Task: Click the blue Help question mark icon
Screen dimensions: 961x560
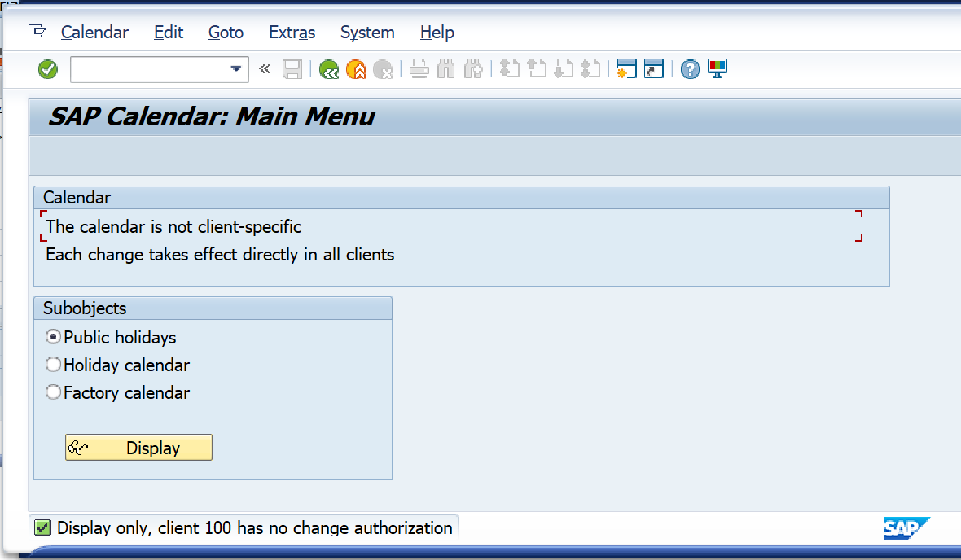Action: coord(690,69)
